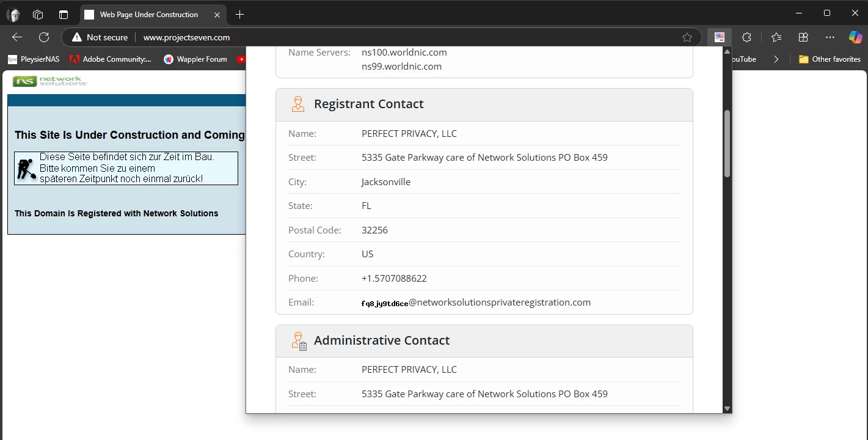Select the Administrative Contact name value
Viewport: 868px width, 440px height.
409,370
